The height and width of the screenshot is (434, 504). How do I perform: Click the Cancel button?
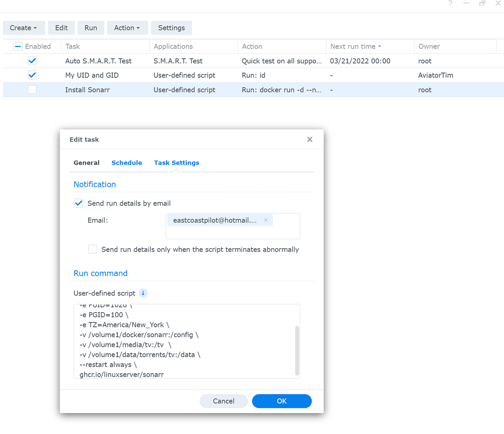[223, 401]
